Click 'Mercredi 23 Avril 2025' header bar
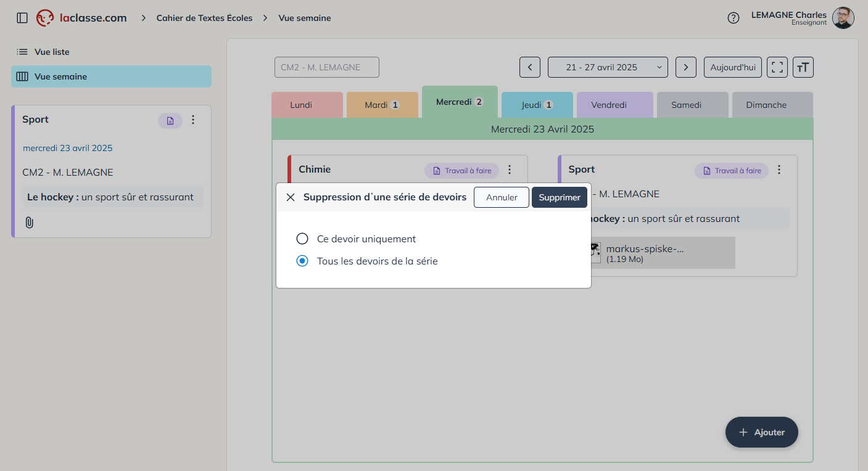 coord(542,129)
